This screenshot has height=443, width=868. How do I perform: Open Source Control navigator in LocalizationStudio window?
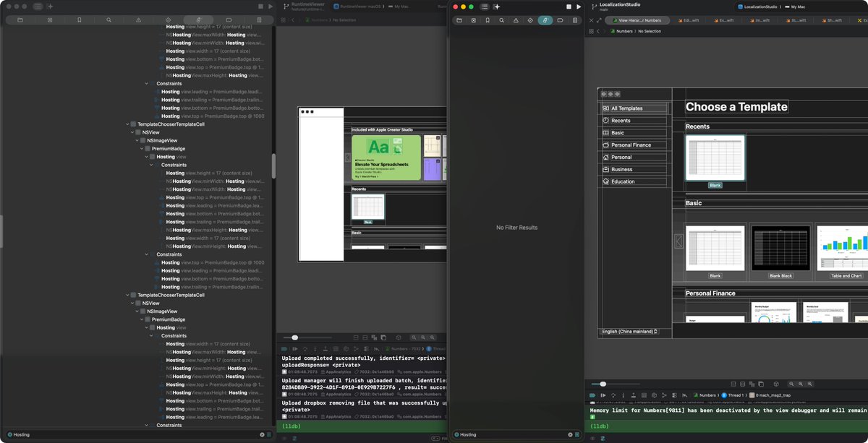pyautogui.click(x=474, y=20)
